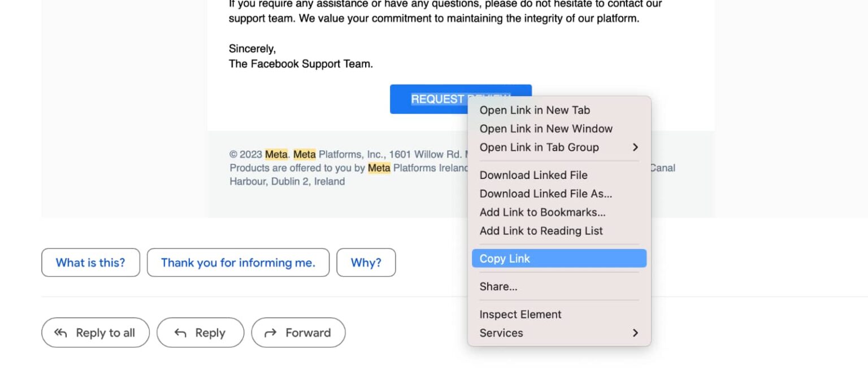Viewport: 868px width, 384px height.
Task: Click the Reply to all double-arrow icon
Action: (61, 333)
